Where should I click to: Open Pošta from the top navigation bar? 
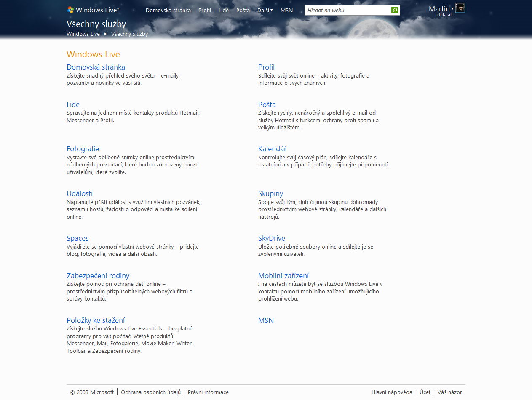pos(243,10)
